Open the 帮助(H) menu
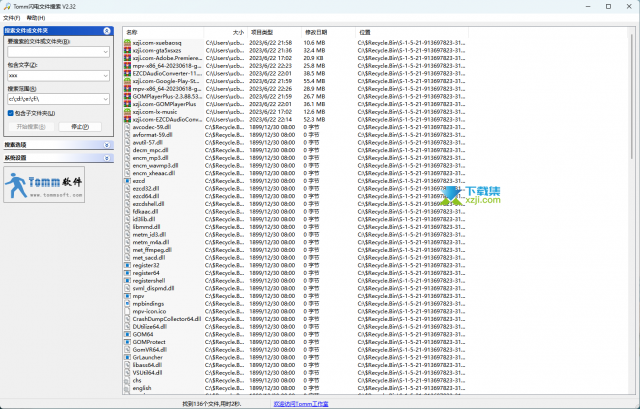 tap(36, 18)
